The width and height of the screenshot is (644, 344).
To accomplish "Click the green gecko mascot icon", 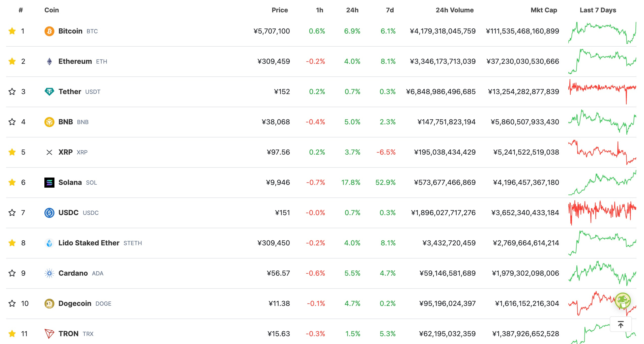I will coord(623,301).
